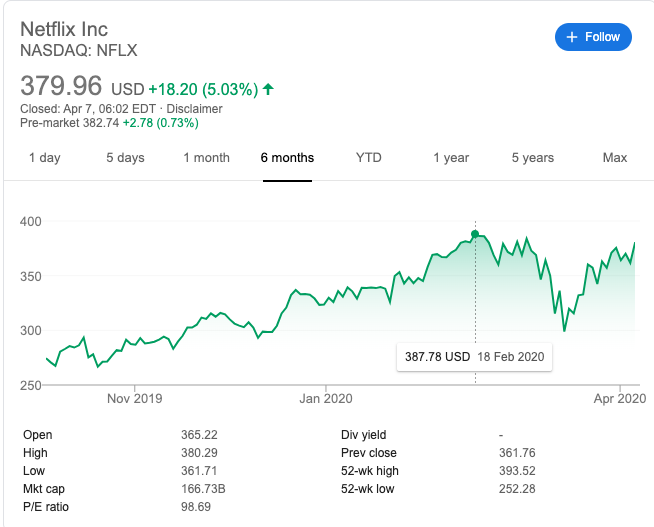Click the Follow button
The width and height of the screenshot is (654, 527).
pyautogui.click(x=593, y=37)
